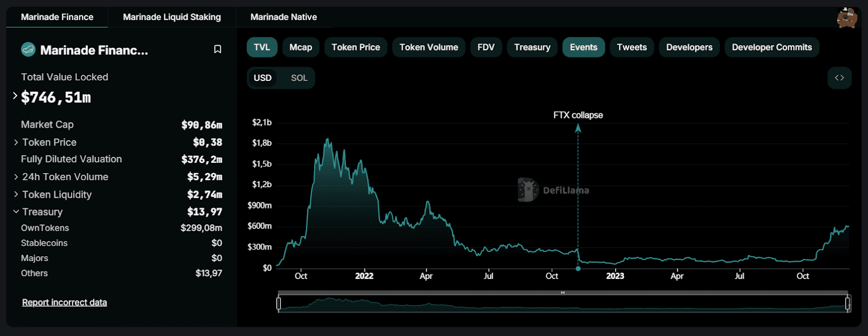Click the Marinade Finance logo icon
The height and width of the screenshot is (336, 868).
pos(28,50)
